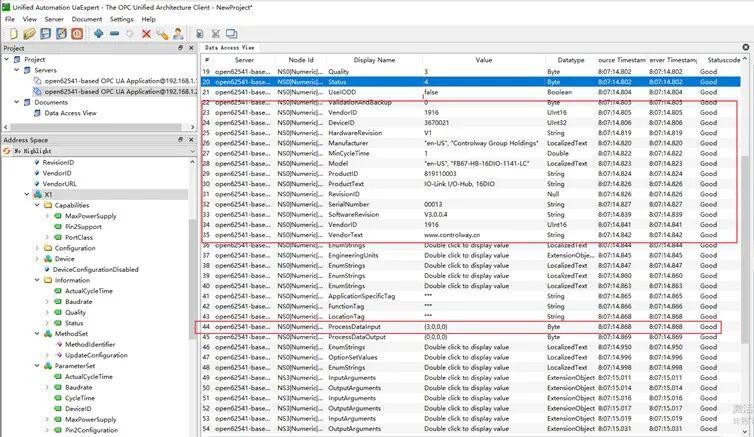
Task: Click the red power Exit icon
Action: (x=77, y=34)
